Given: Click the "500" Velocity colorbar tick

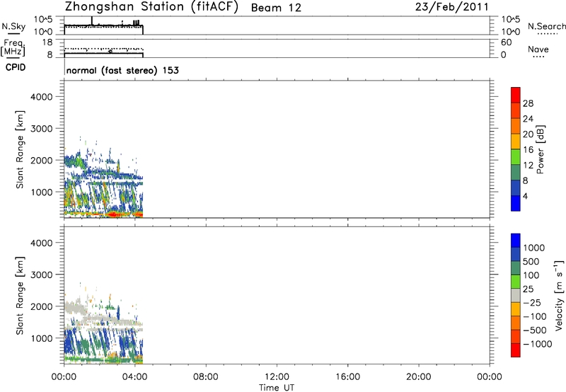Looking at the screenshot, I should [533, 262].
